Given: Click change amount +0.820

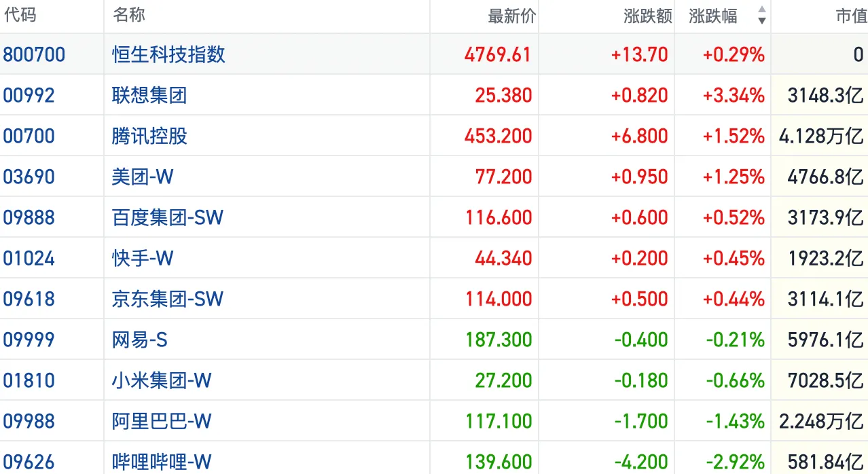Looking at the screenshot, I should pyautogui.click(x=640, y=95).
